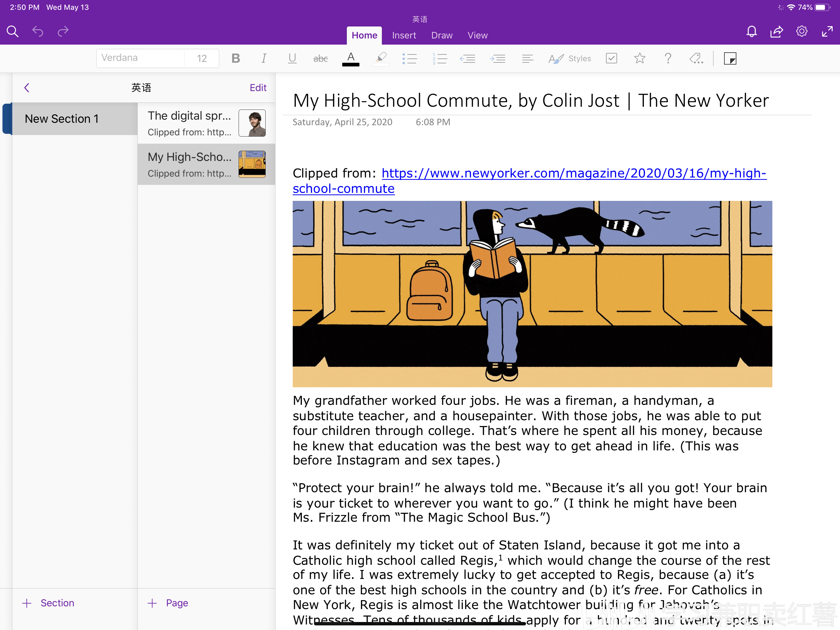
Task: Click the redo arrow
Action: (x=63, y=31)
